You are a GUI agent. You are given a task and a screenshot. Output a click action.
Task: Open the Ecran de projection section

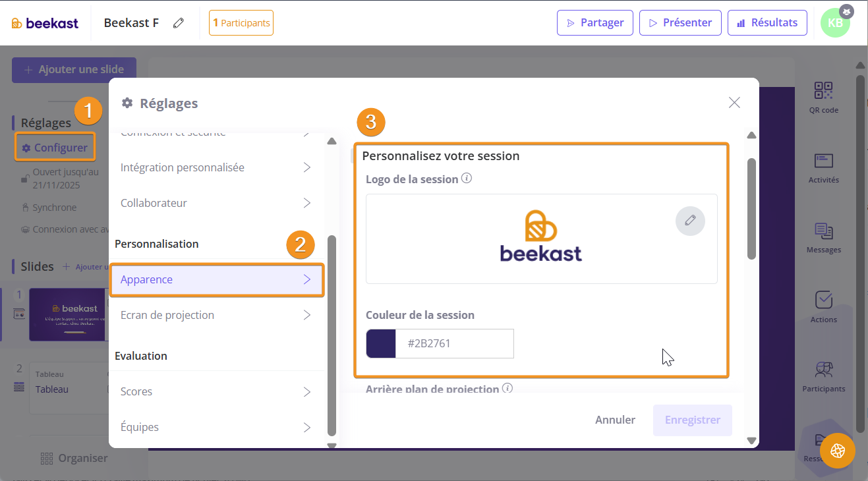[x=216, y=315]
